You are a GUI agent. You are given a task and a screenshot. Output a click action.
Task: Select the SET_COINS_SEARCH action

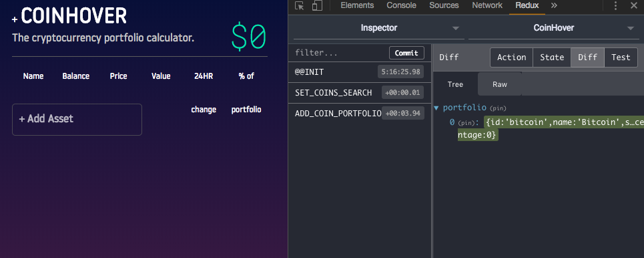click(x=360, y=93)
